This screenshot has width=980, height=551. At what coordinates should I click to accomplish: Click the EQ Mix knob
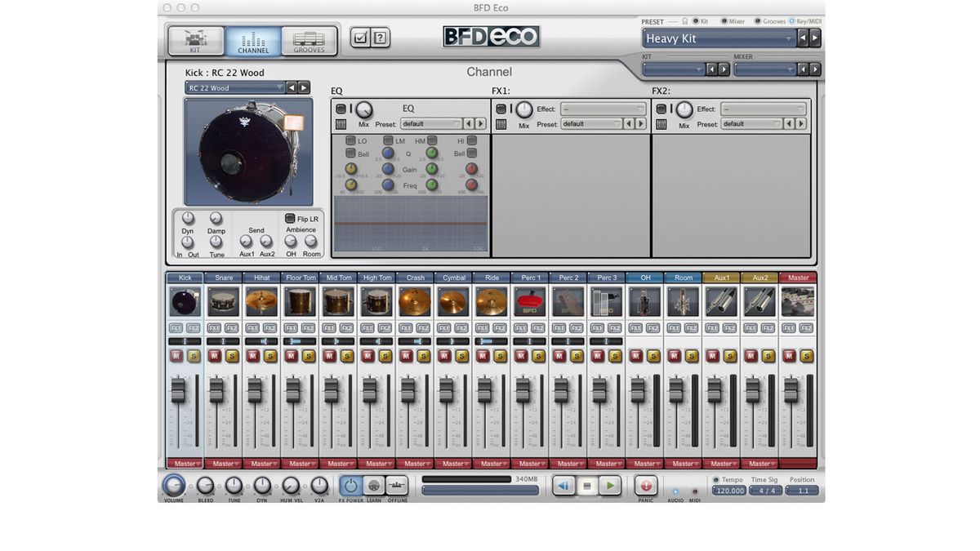[x=364, y=109]
